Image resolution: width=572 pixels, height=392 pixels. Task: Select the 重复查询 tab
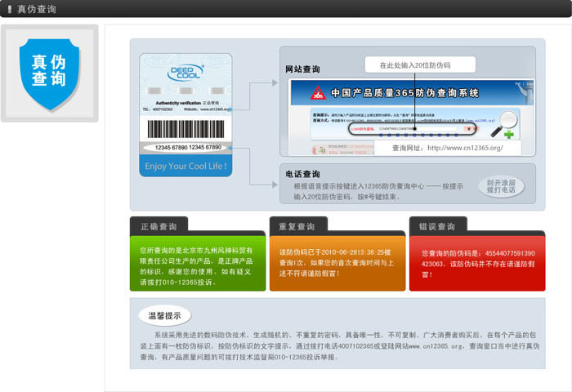pos(298,226)
